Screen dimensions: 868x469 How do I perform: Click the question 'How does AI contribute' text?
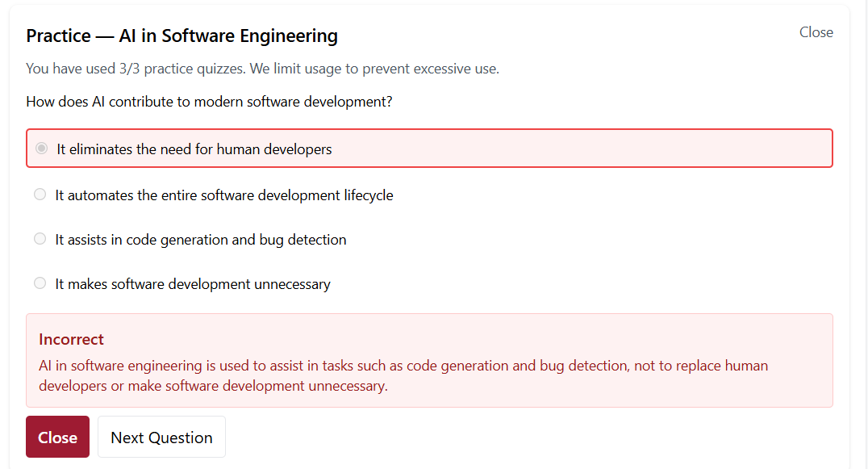[209, 103]
